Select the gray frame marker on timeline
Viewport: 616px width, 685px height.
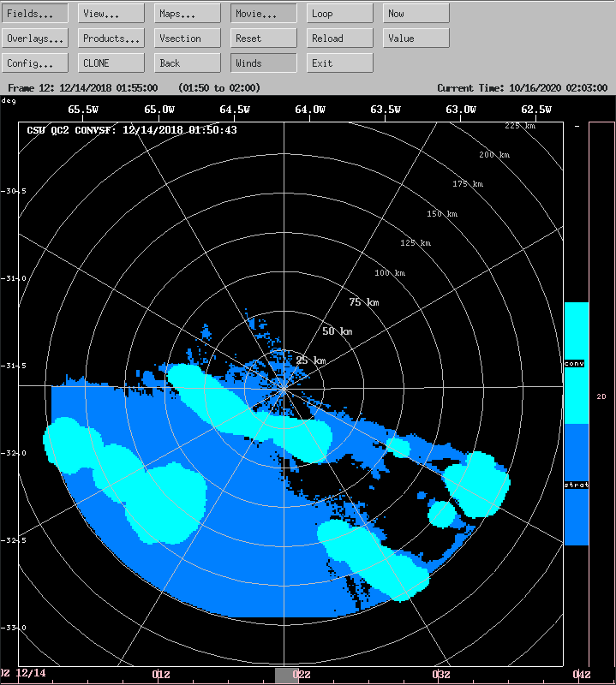[x=286, y=675]
